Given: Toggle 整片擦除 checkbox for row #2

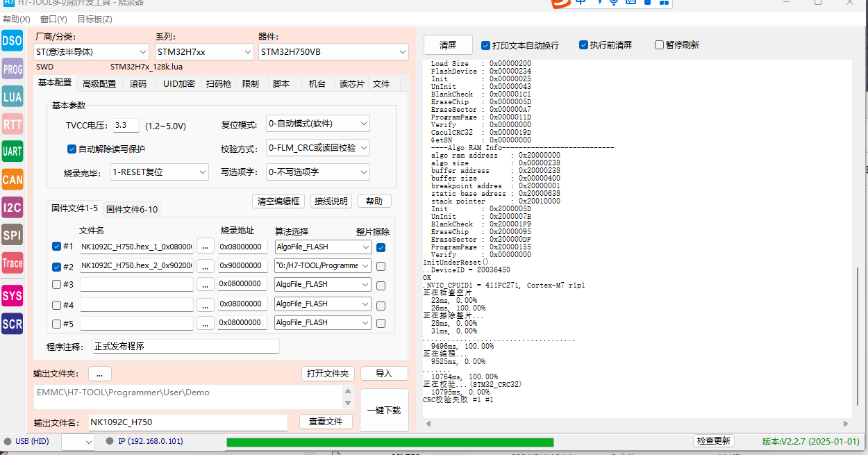Looking at the screenshot, I should (381, 266).
